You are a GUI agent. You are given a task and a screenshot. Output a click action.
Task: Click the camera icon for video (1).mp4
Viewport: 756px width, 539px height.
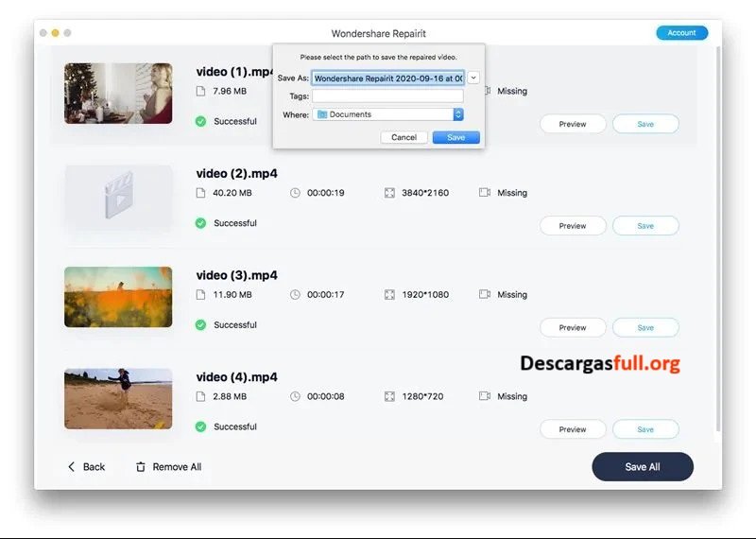pyautogui.click(x=488, y=91)
